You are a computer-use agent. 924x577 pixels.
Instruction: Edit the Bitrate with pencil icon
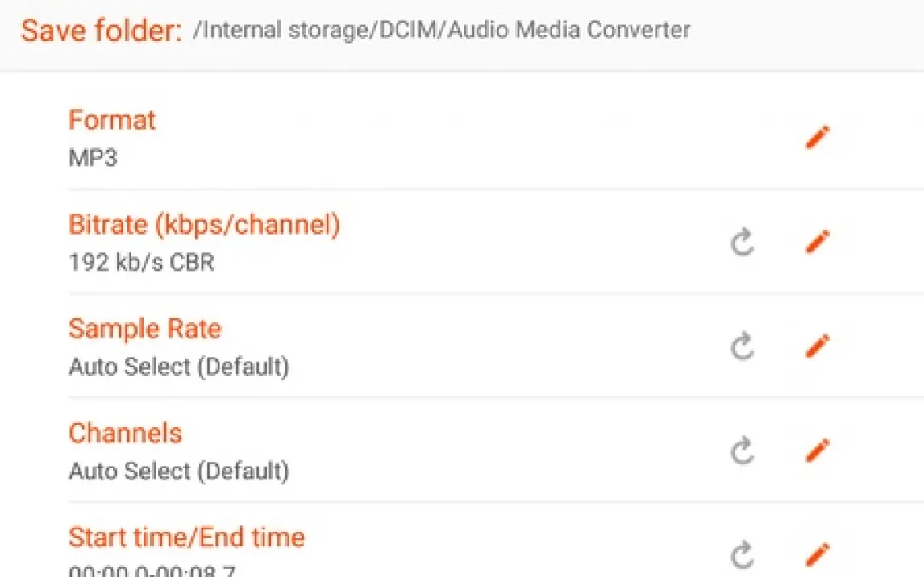tap(818, 242)
